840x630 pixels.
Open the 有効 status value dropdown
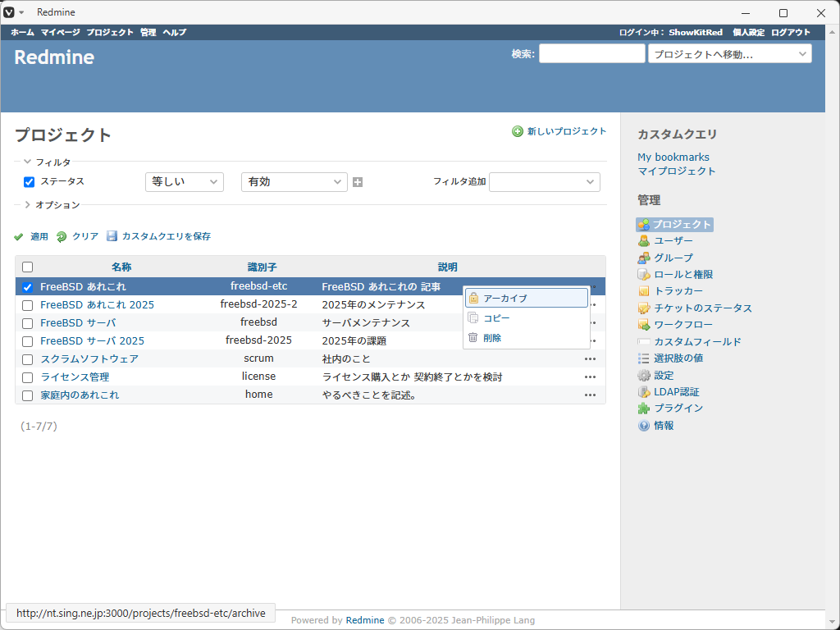point(294,182)
